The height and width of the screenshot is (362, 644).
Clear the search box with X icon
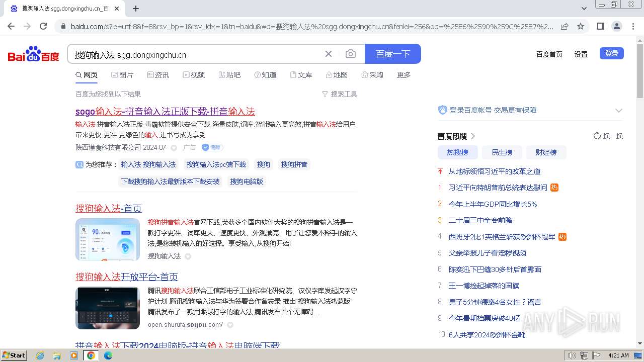pyautogui.click(x=329, y=54)
